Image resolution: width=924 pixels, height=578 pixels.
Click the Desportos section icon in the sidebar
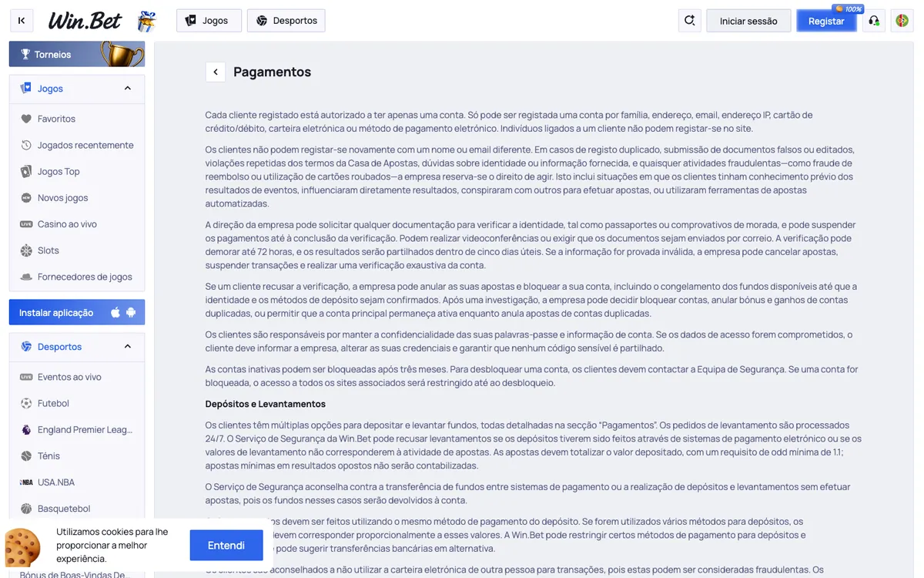click(x=26, y=347)
